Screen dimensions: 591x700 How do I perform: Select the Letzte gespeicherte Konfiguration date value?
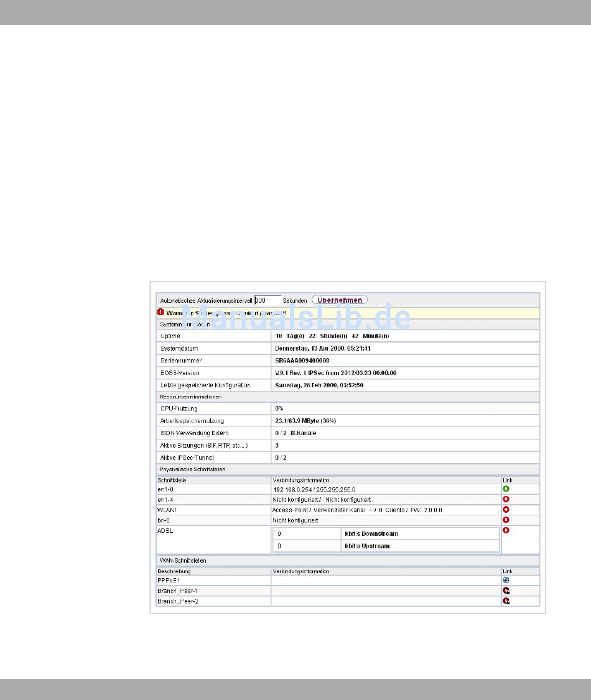(x=319, y=385)
